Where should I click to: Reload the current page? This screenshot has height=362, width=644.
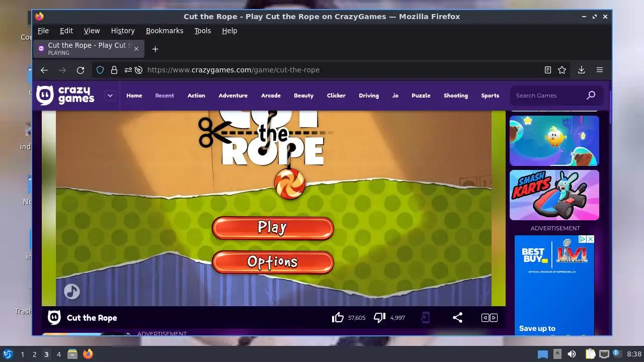click(80, 70)
